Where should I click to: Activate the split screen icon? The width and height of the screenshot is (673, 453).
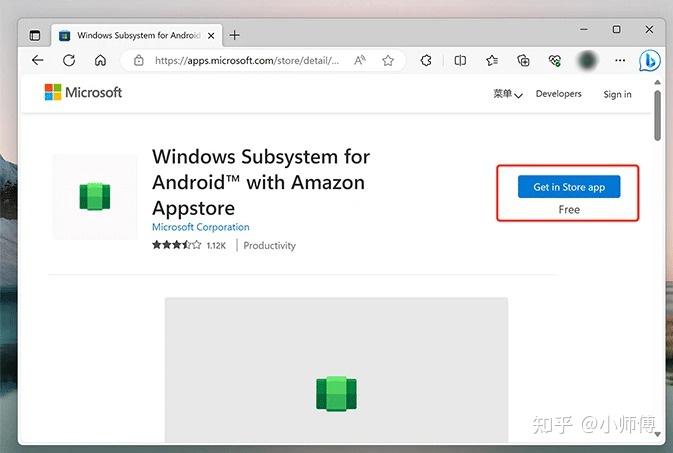point(460,61)
